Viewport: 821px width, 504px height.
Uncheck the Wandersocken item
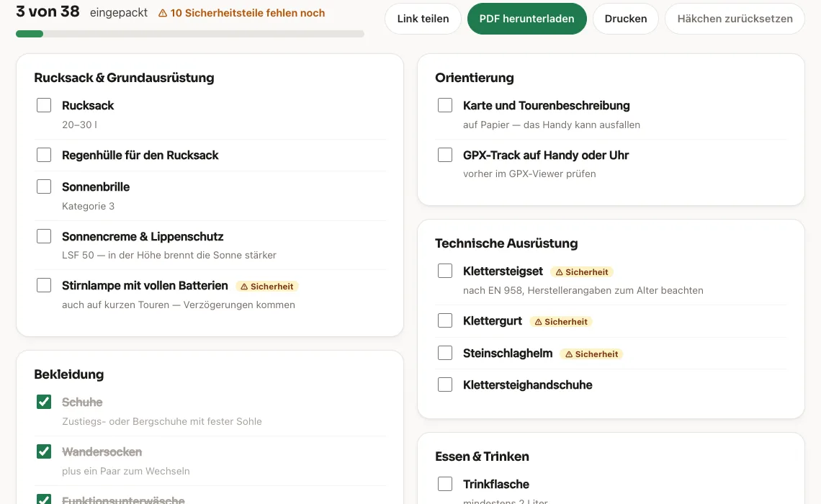[x=44, y=451]
